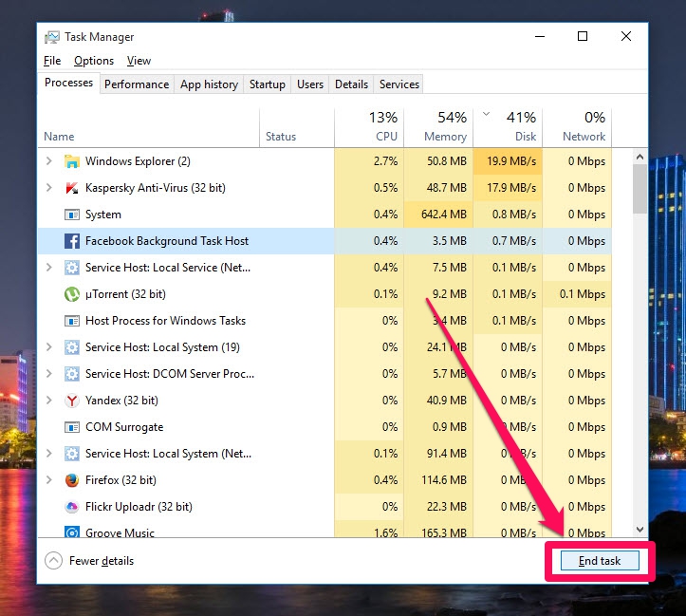Click the Task Manager title bar icon
This screenshot has width=686, height=616.
coord(51,37)
